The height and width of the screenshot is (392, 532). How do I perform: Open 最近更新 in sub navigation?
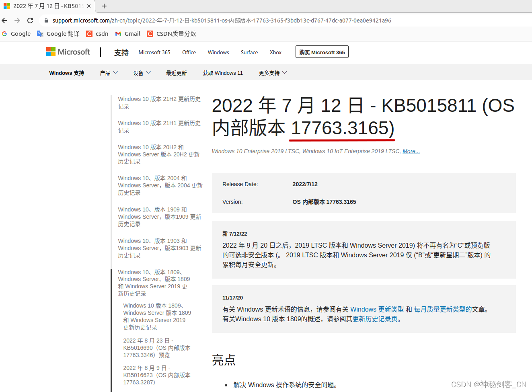pyautogui.click(x=176, y=73)
